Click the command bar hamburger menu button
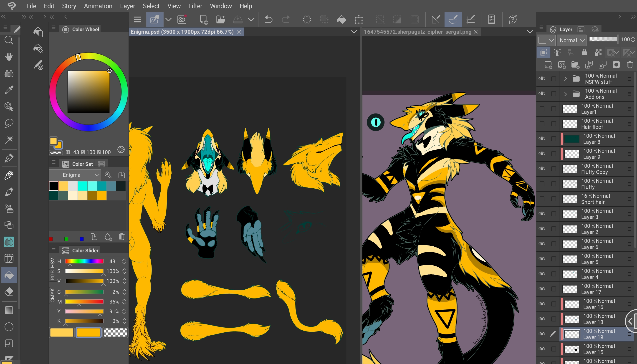Image resolution: width=637 pixels, height=364 pixels. (x=137, y=20)
